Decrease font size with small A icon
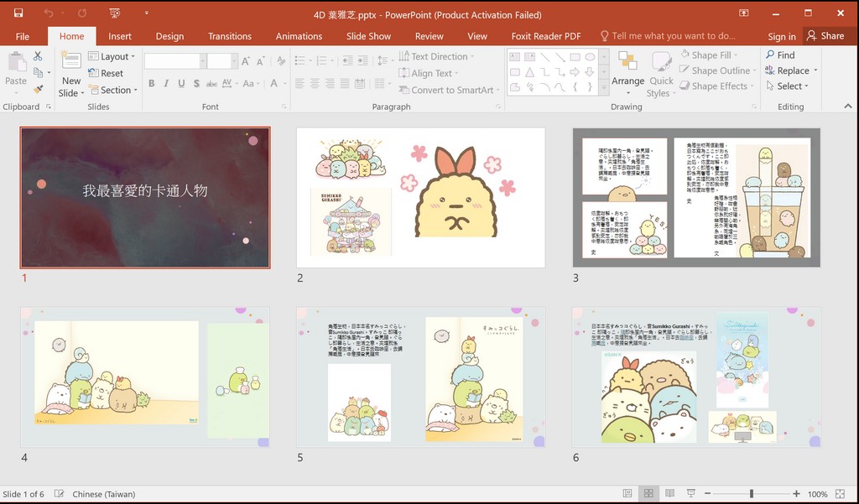 pos(261,61)
